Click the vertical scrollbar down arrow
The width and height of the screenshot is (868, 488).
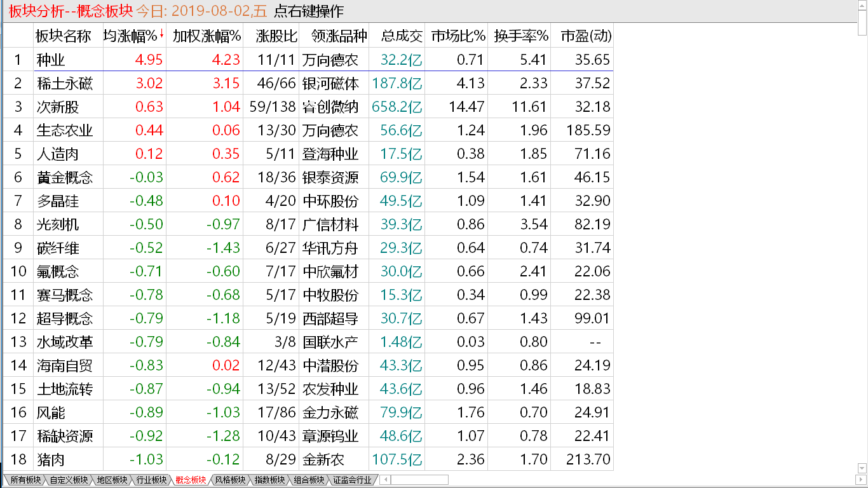pyautogui.click(x=862, y=468)
